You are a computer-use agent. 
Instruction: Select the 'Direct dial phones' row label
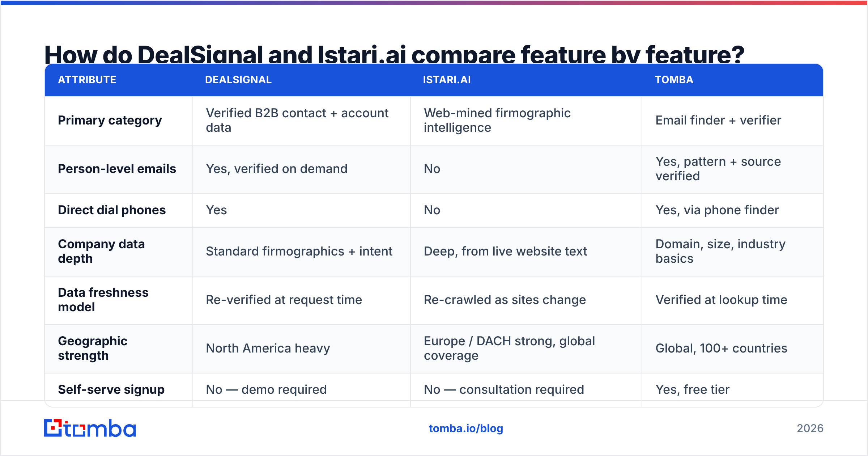point(112,210)
